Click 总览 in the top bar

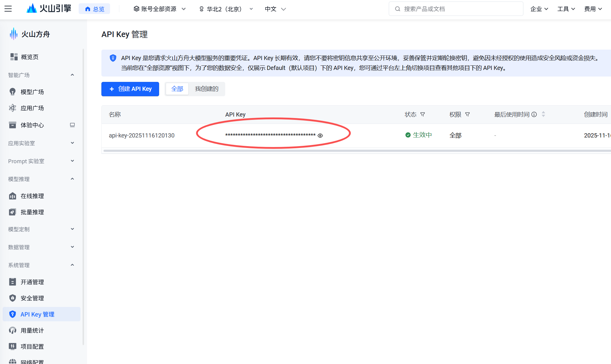click(x=94, y=9)
